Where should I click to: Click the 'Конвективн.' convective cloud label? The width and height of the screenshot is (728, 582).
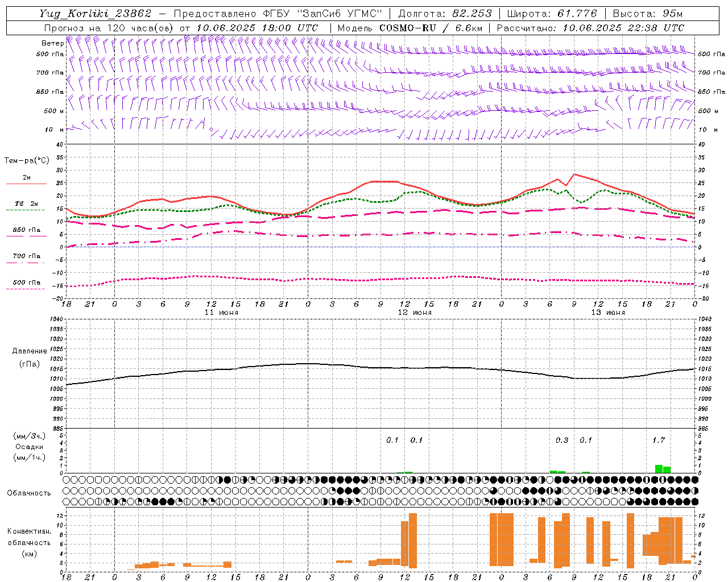pyautogui.click(x=29, y=531)
